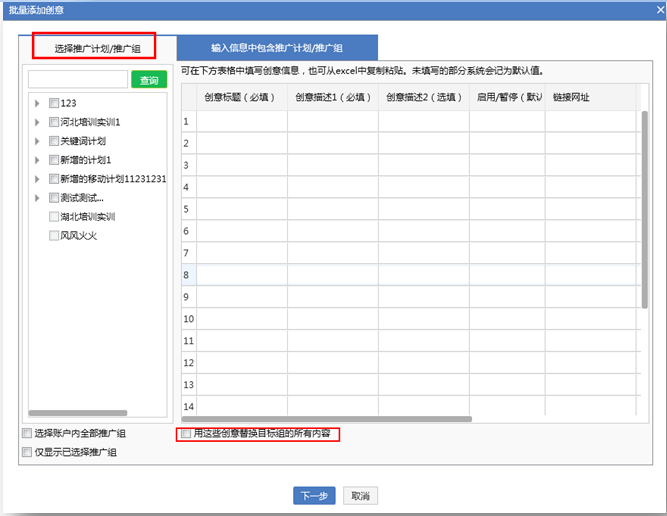Enable 选择账户内全部推广组 checkbox
This screenshot has width=667, height=516.
(26, 434)
